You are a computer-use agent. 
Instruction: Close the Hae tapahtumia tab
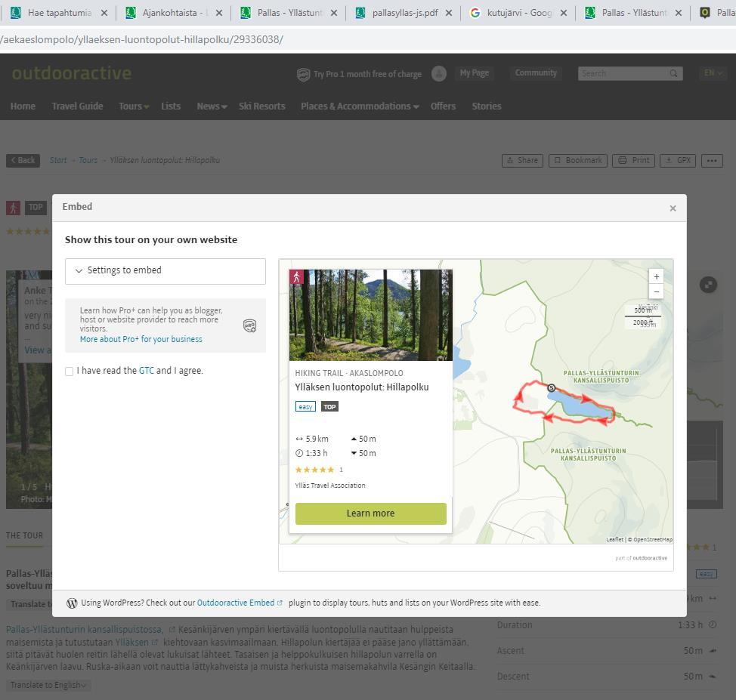pyautogui.click(x=104, y=13)
